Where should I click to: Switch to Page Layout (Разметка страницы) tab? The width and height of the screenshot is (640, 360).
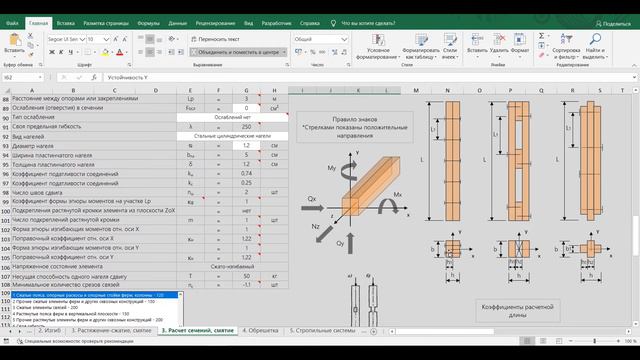106,23
